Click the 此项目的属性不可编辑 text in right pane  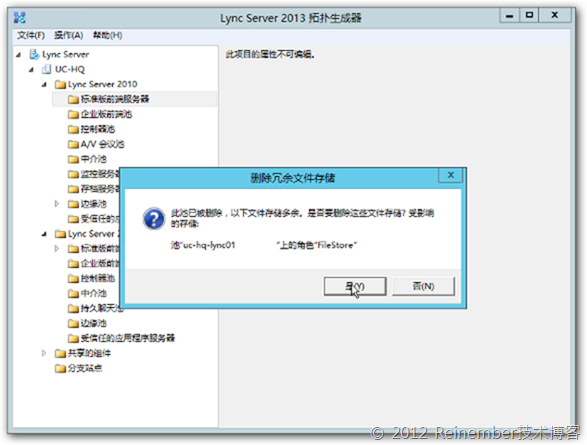(270, 55)
